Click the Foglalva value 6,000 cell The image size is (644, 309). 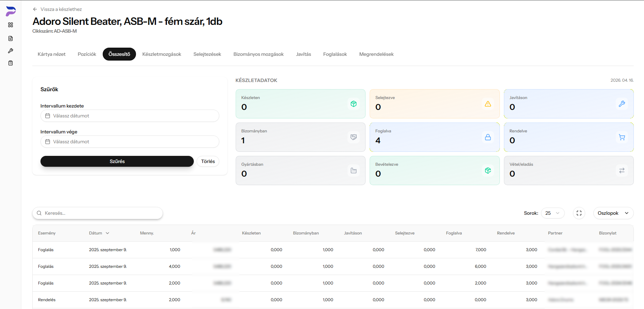tap(480, 266)
